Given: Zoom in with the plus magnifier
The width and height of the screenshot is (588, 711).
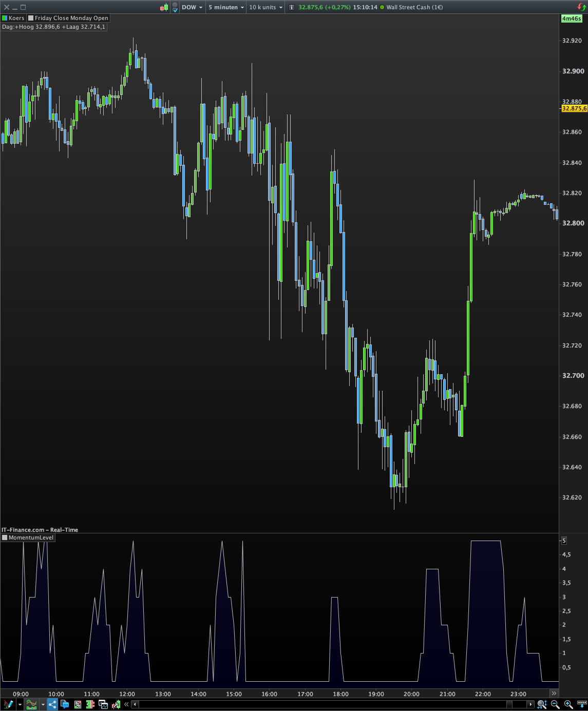Looking at the screenshot, I should click(568, 704).
